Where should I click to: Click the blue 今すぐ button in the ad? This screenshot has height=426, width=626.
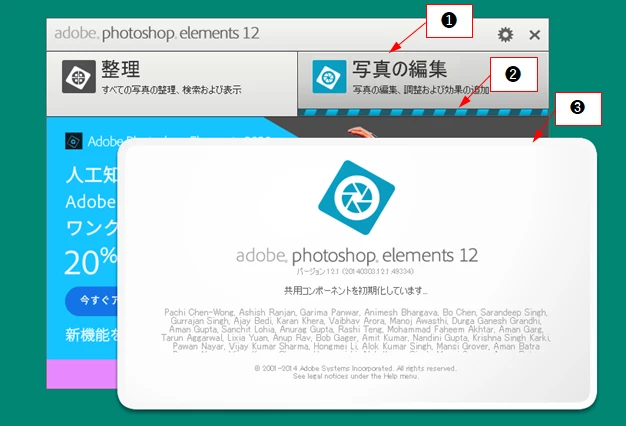(x=92, y=301)
